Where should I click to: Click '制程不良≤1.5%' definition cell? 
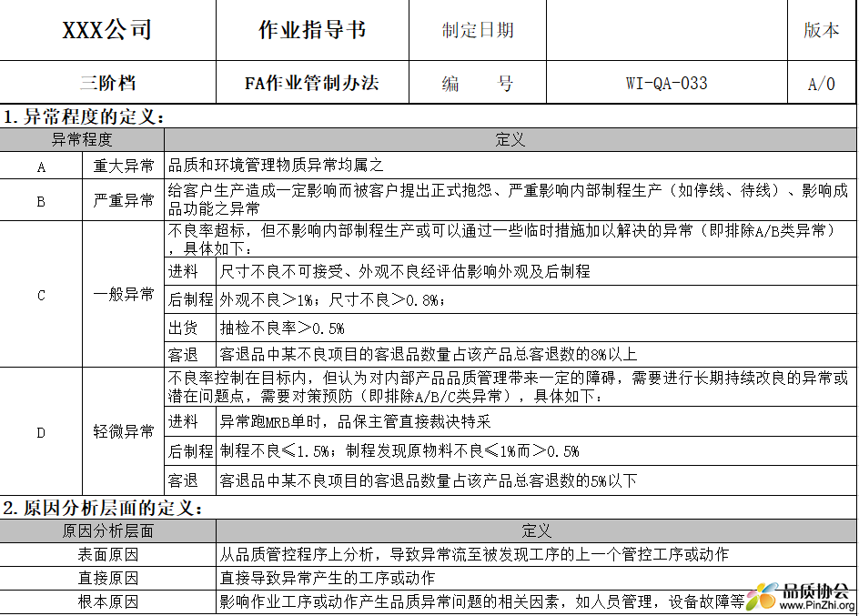(536, 451)
